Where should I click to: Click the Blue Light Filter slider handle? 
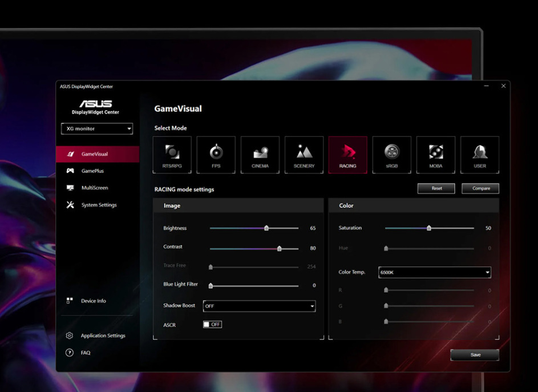tap(211, 286)
